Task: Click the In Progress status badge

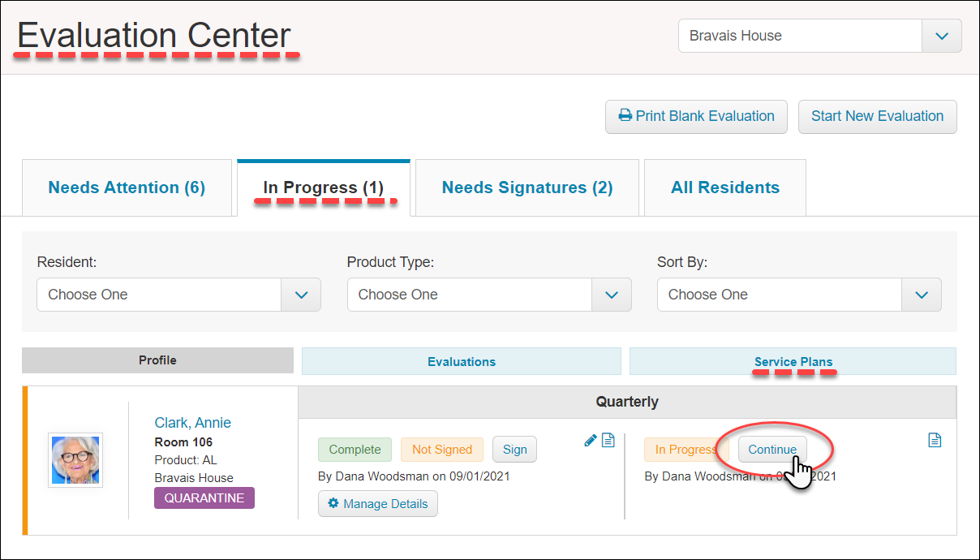Action: (x=686, y=450)
